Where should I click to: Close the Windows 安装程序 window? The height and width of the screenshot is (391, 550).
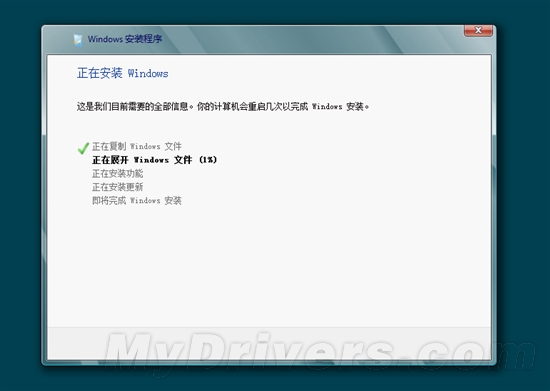[478, 31]
